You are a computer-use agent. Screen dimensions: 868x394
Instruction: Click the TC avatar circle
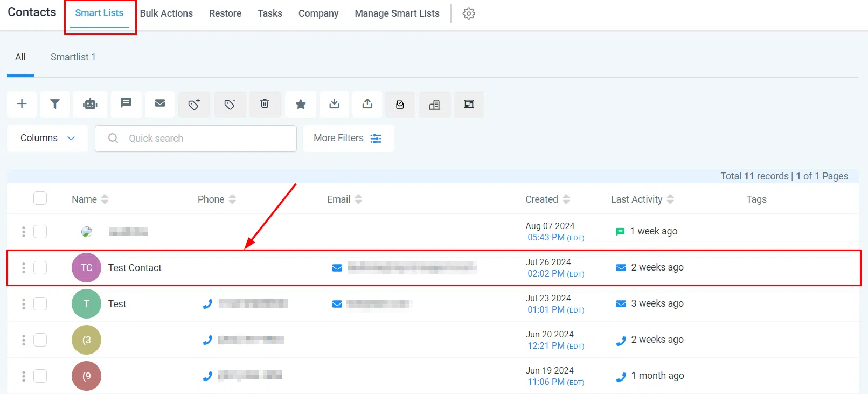[86, 268]
